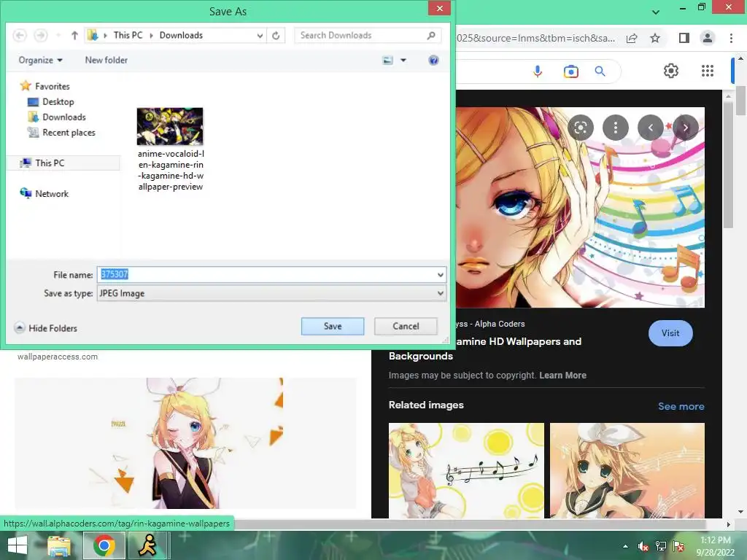Screen dimensions: 747x560
Task: Go forward in Save As dialog
Action: [x=41, y=35]
